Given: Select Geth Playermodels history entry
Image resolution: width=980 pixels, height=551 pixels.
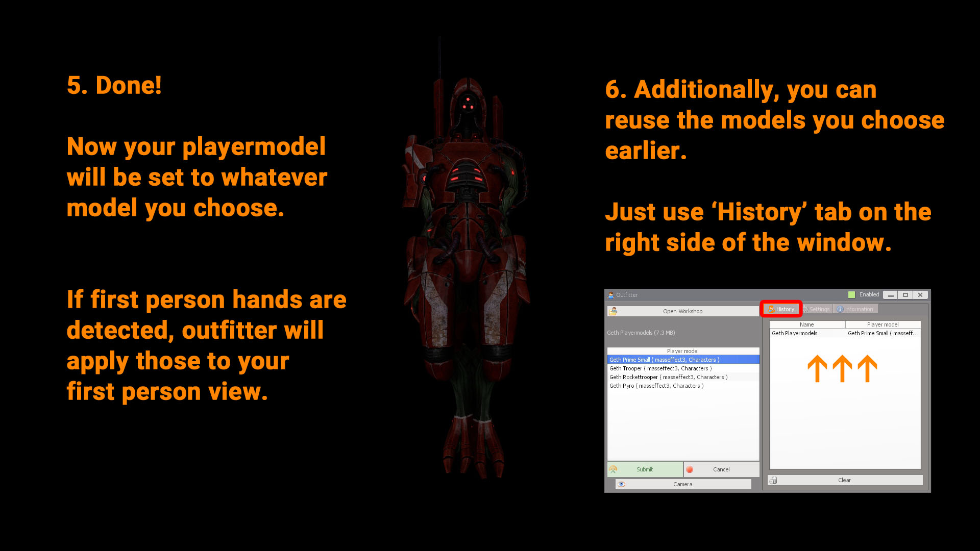Looking at the screenshot, I should click(794, 333).
